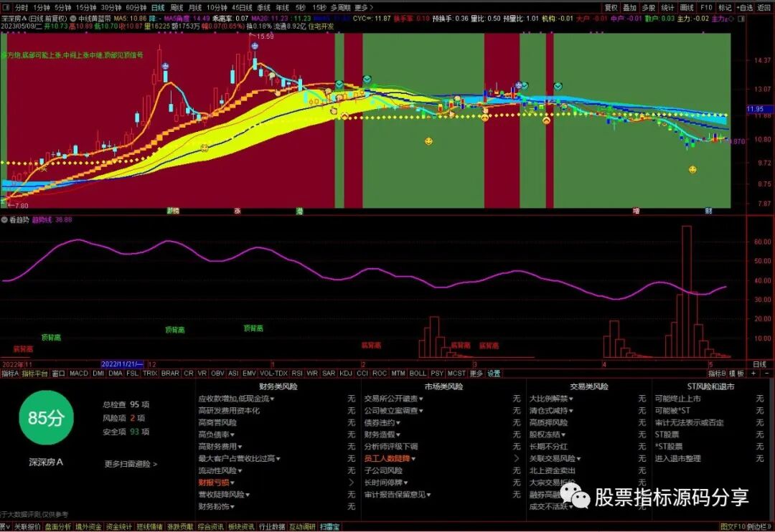The width and height of the screenshot is (775, 532).
Task: Click 风险项 2 项 count
Action: 123,418
